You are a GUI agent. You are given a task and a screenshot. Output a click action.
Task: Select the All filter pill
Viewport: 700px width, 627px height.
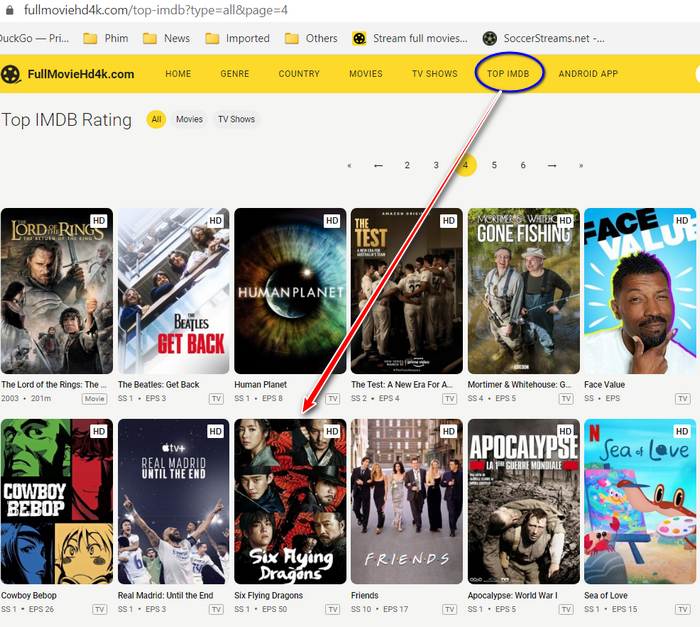156,119
